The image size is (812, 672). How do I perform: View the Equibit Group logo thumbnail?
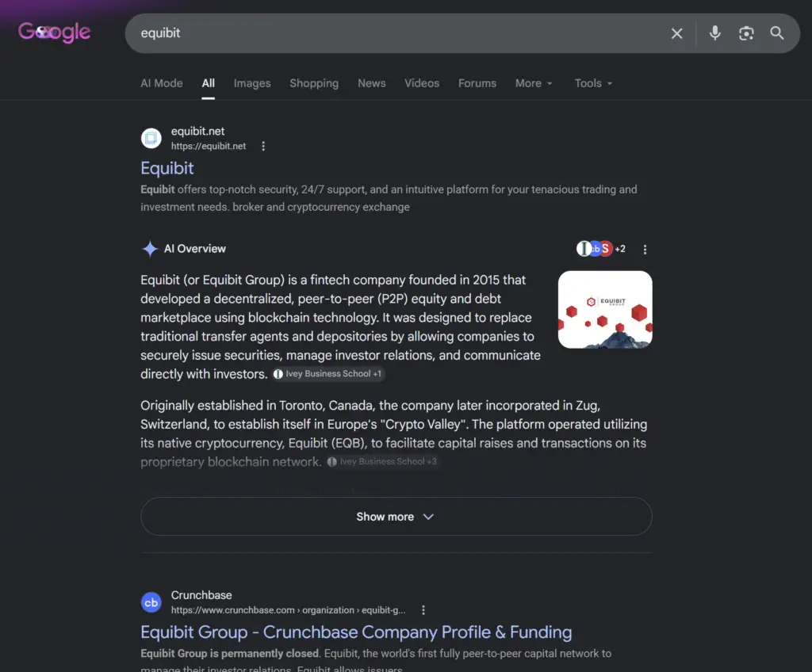(605, 310)
